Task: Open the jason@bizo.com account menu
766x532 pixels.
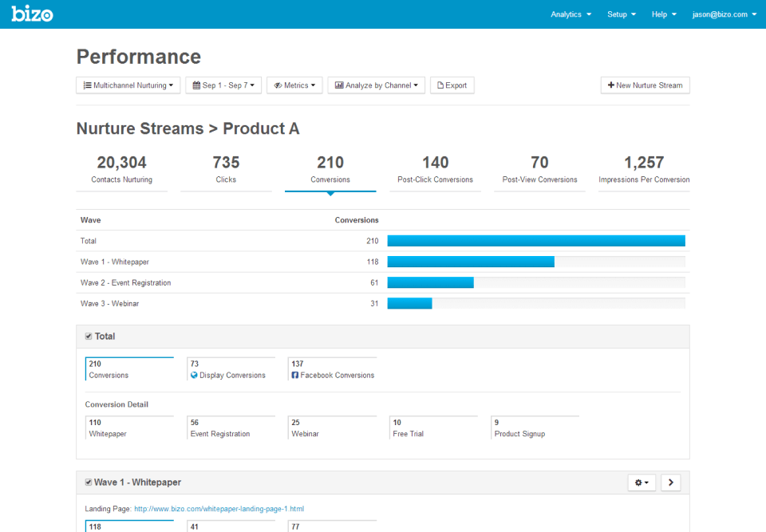Action: click(724, 14)
